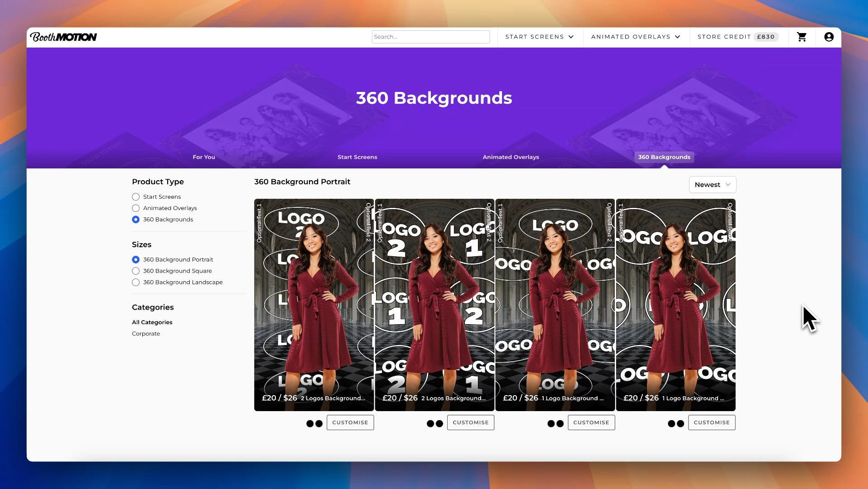Click the BoothMOTION logo
This screenshot has height=489, width=868.
(x=63, y=37)
